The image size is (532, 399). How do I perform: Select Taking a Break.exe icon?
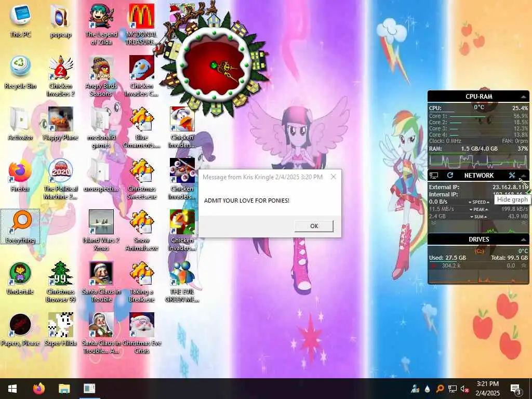point(141,282)
